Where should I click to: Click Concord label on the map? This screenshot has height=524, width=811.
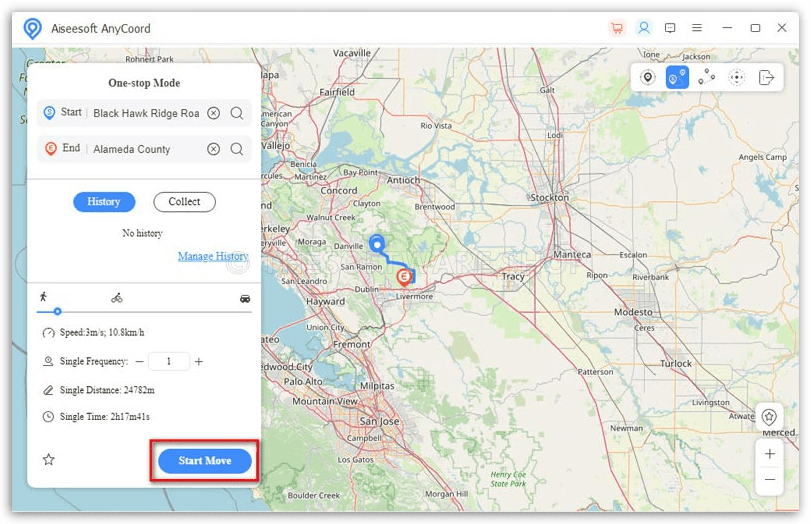[339, 190]
